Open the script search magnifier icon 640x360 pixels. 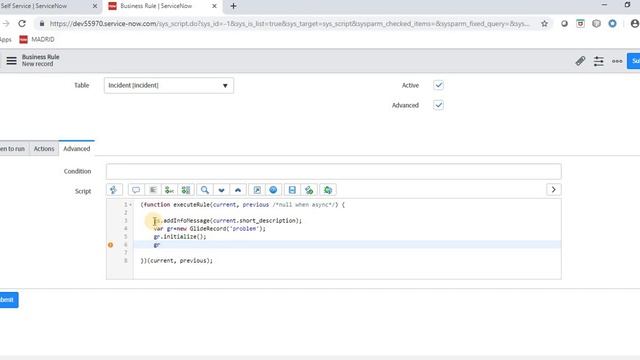(205, 190)
